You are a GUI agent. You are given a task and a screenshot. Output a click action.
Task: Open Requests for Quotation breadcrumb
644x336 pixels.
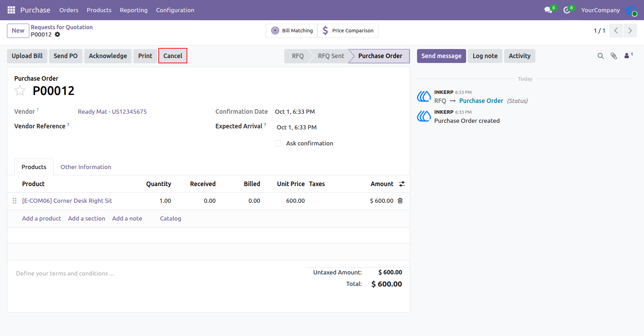(x=62, y=27)
